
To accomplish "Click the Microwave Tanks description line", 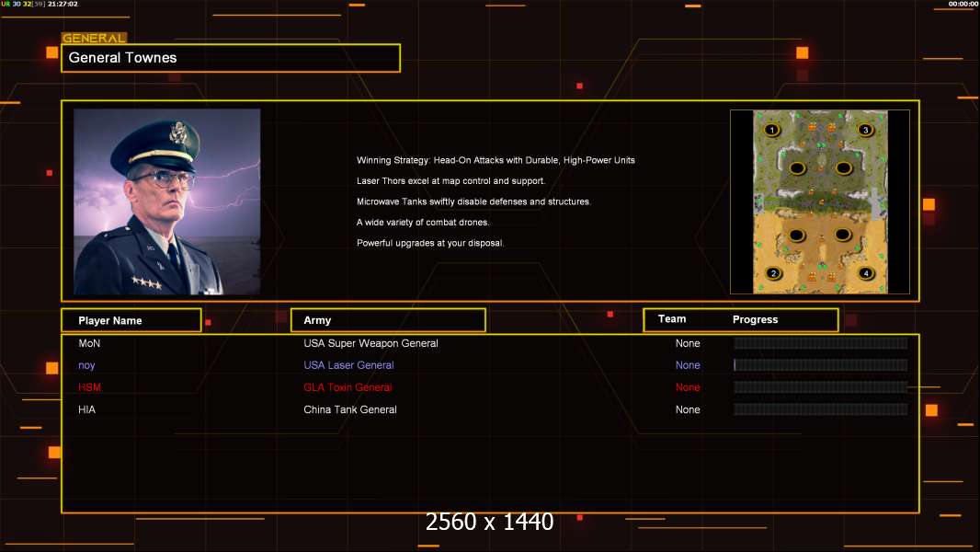I will tap(473, 201).
